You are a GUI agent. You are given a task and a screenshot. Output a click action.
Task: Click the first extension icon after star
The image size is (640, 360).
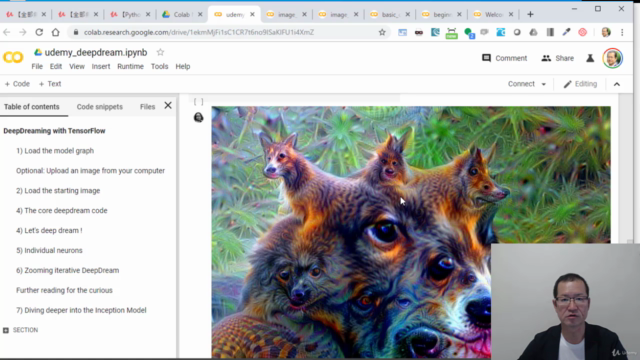coord(402,32)
